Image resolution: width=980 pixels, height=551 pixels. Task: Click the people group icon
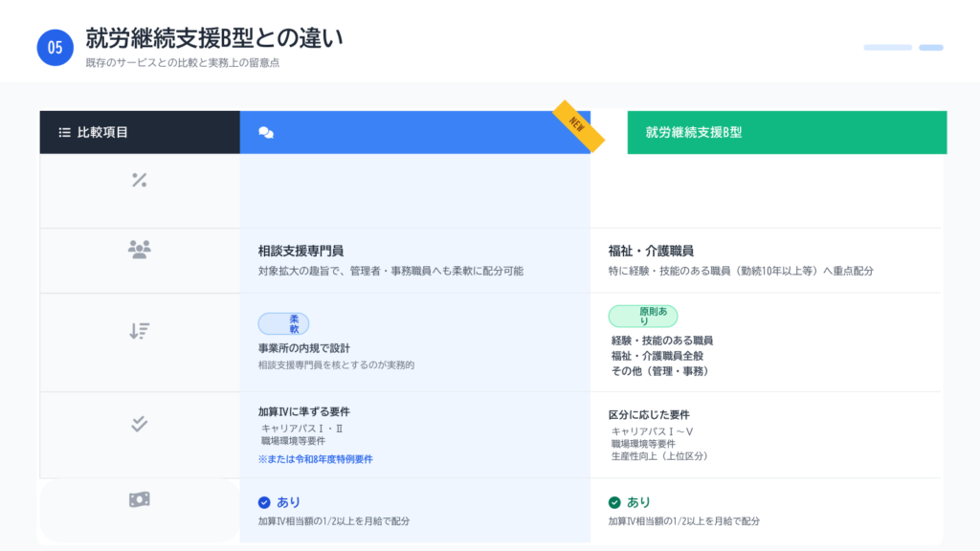pyautogui.click(x=139, y=250)
